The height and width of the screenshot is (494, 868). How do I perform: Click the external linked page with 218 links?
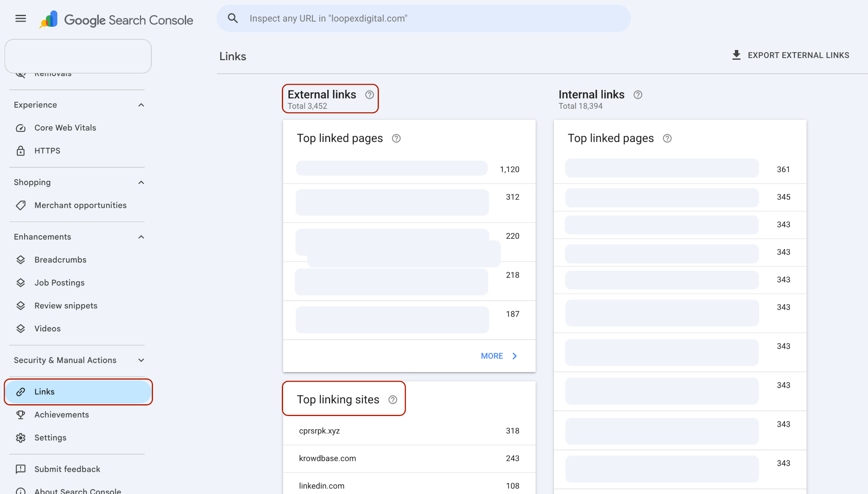(409, 281)
